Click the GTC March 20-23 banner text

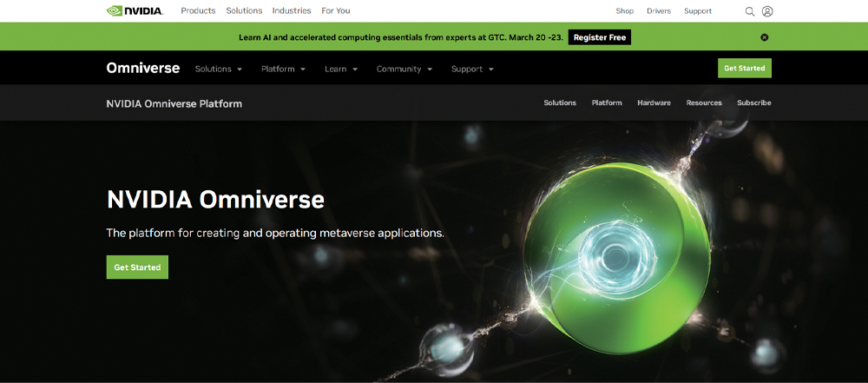click(x=401, y=37)
